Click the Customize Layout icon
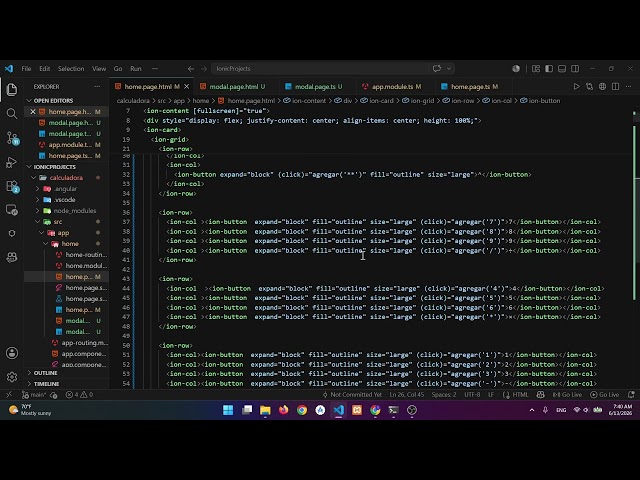This screenshot has height=480, width=640. pos(536,69)
